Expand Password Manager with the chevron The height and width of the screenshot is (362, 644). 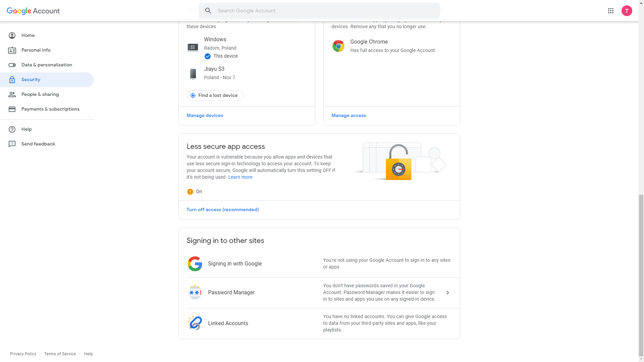[447, 293]
